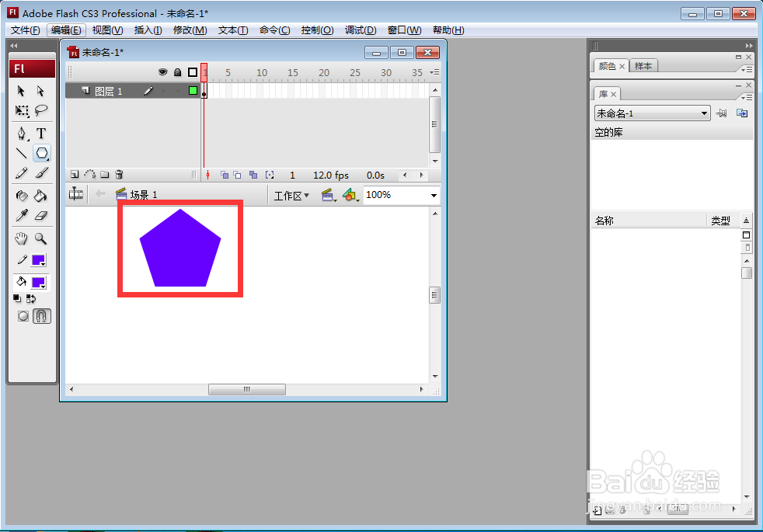Toggle object drawing mode
Viewport: 763px width, 532px height.
[23, 316]
